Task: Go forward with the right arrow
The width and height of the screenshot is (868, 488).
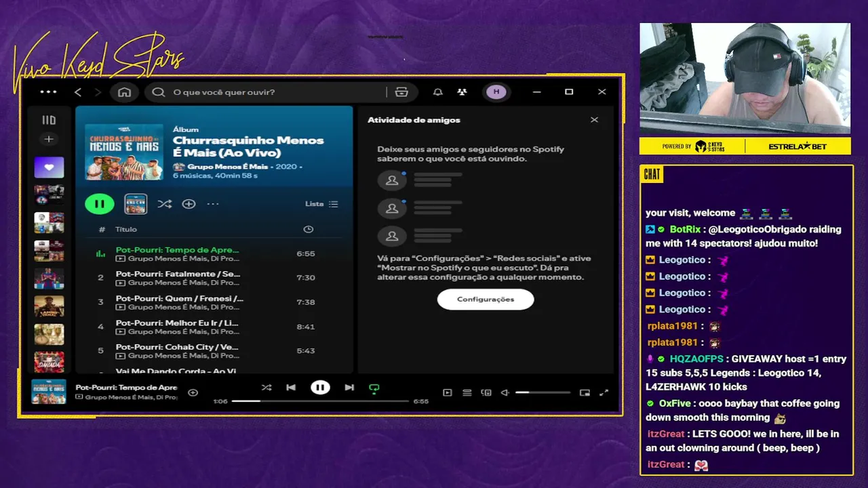Action: pos(98,92)
